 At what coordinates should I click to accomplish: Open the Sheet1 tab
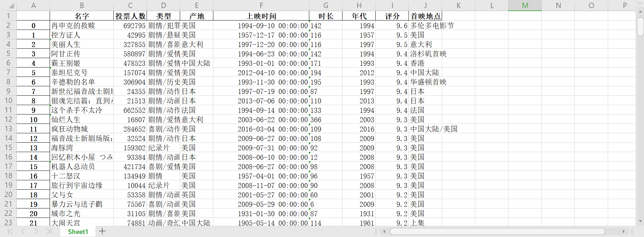click(x=78, y=232)
